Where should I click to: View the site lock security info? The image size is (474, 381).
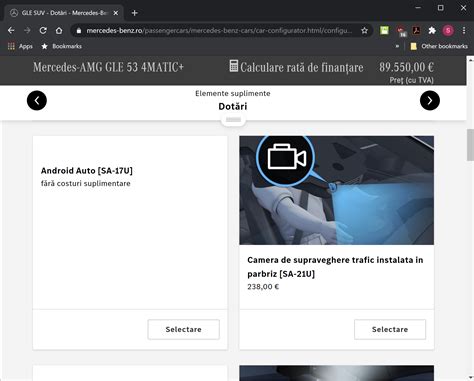pos(79,31)
